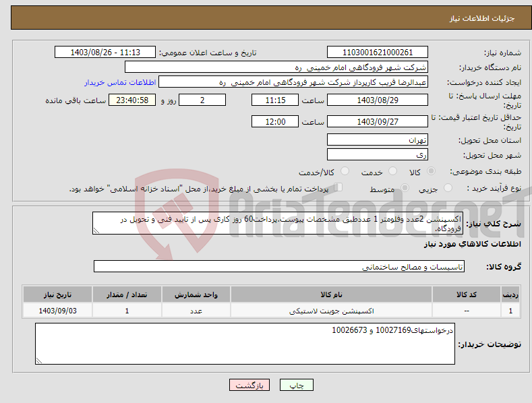The width and height of the screenshot is (532, 403).
Task: Click the چاپ (print) button
Action: tap(296, 385)
